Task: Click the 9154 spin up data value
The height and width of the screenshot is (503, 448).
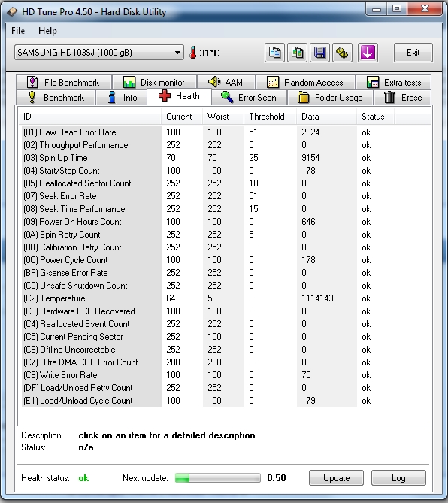Action: point(310,158)
